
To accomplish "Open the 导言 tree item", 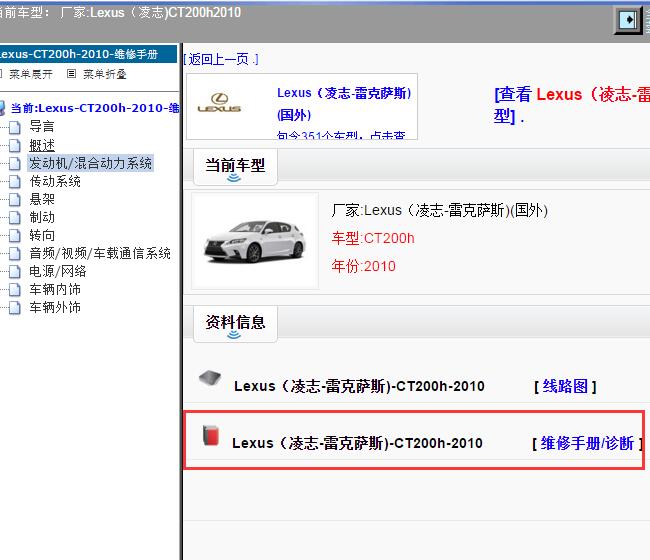I will (42, 126).
